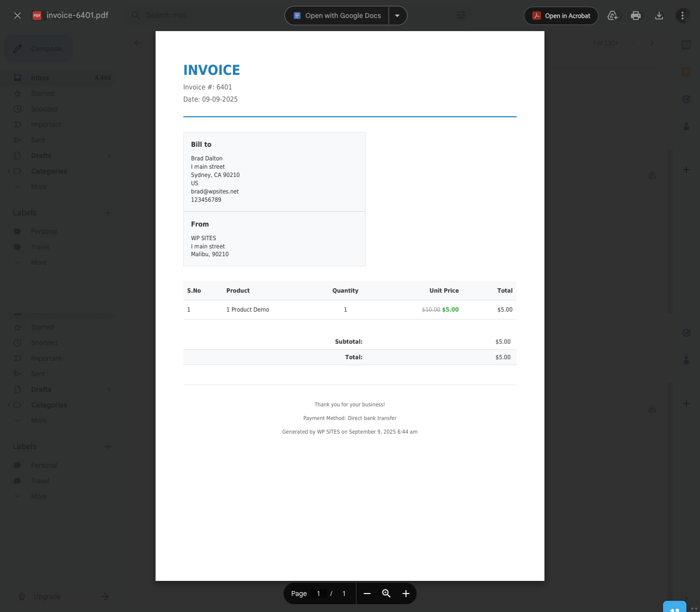
Task: Click the page number input field
Action: tap(318, 594)
